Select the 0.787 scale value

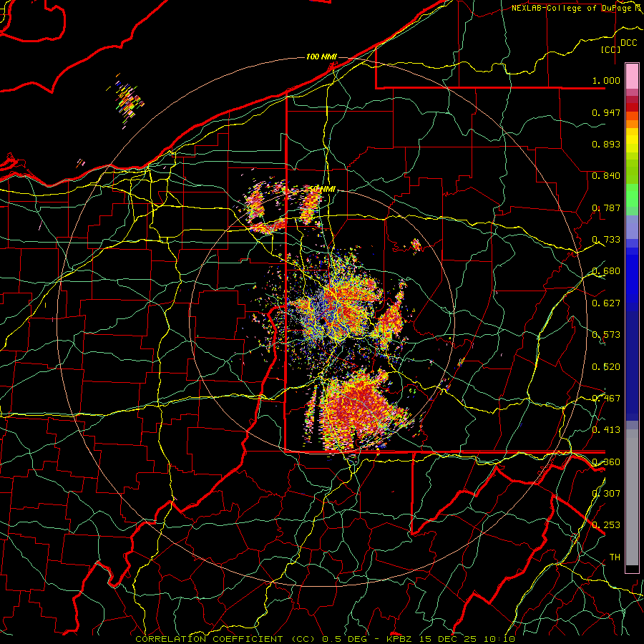click(606, 208)
